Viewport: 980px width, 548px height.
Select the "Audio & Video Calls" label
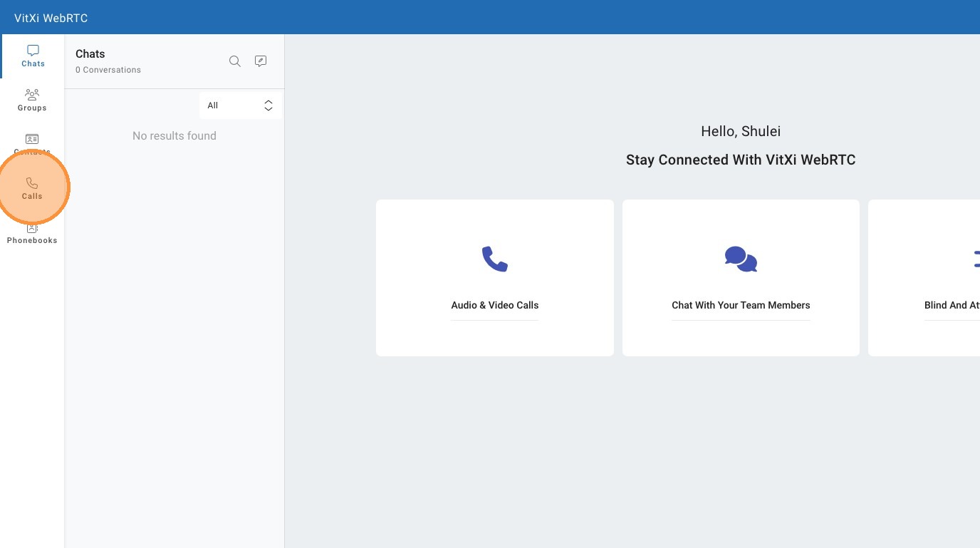point(495,305)
